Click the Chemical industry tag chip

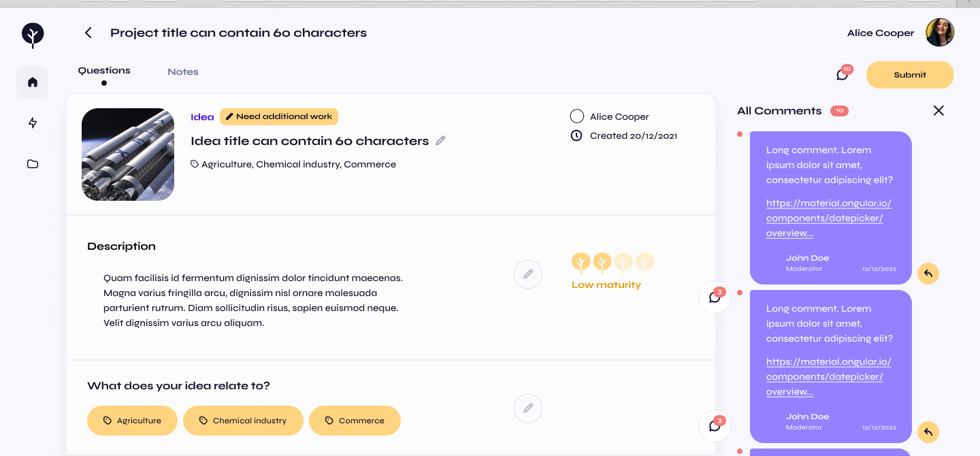pyautogui.click(x=243, y=421)
